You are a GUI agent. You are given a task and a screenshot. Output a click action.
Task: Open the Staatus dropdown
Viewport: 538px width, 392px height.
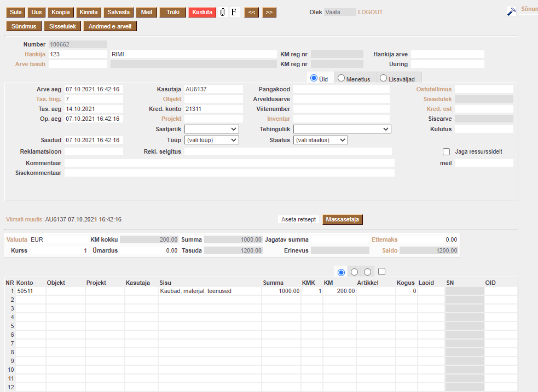[321, 140]
